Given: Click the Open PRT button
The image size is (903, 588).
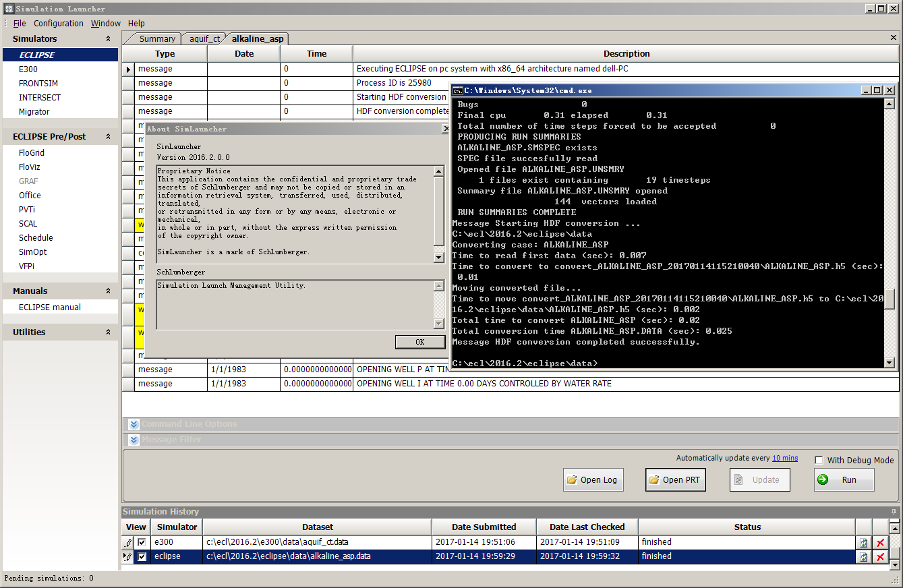Looking at the screenshot, I should click(x=675, y=479).
